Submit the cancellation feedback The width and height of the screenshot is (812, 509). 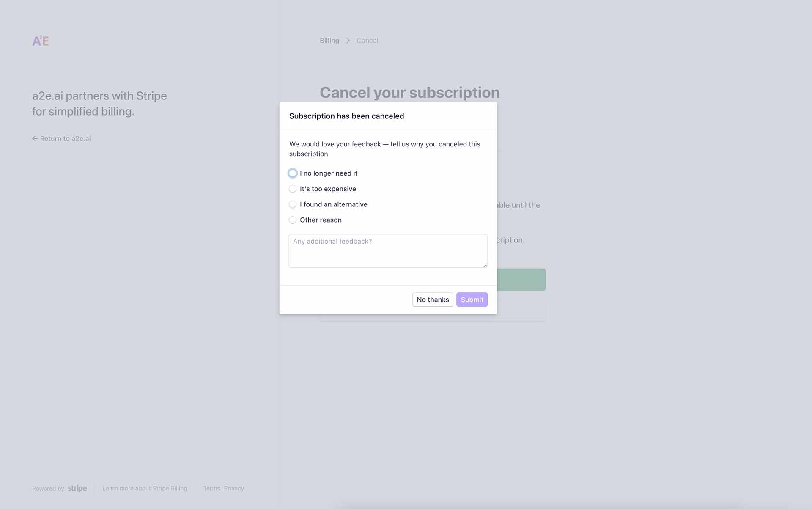[472, 300]
